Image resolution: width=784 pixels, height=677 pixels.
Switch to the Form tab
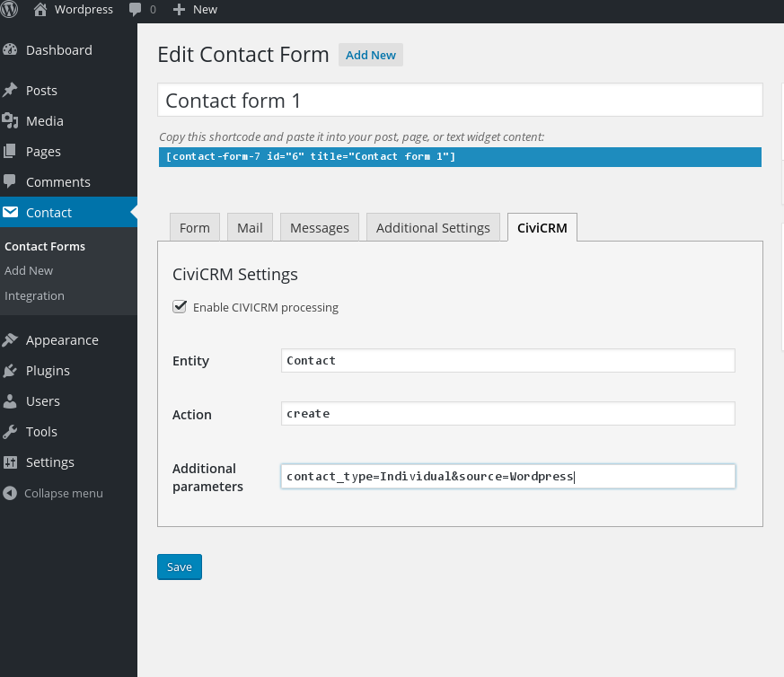pyautogui.click(x=195, y=227)
